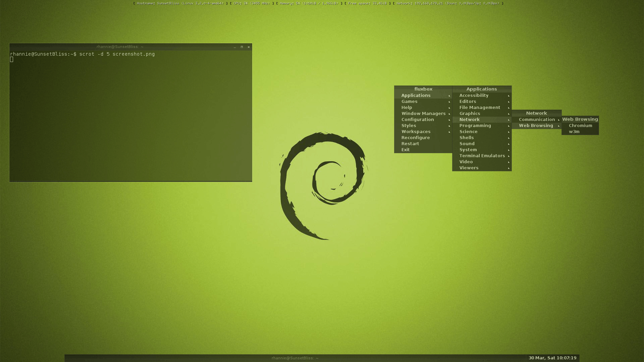The image size is (644, 362).
Task: Click the terminal entry in bottom toolbar
Action: coord(295,358)
